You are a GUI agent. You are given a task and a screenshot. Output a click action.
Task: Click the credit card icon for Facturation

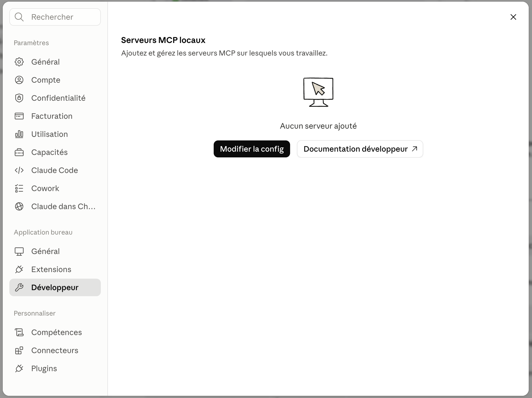pos(19,116)
